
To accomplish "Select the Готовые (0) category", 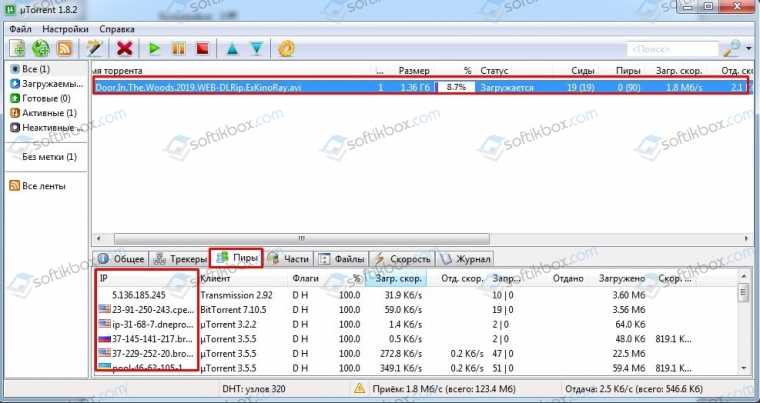I will click(x=40, y=98).
